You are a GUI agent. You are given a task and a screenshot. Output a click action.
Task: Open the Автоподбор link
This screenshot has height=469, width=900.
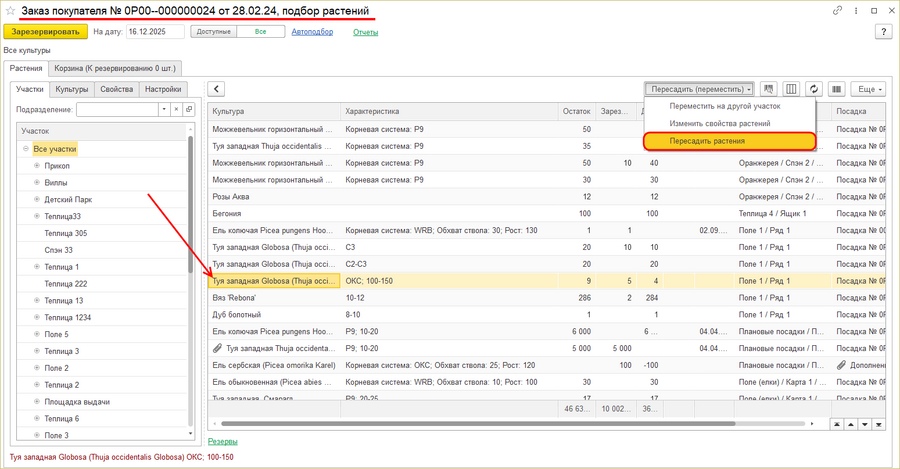[x=312, y=32]
